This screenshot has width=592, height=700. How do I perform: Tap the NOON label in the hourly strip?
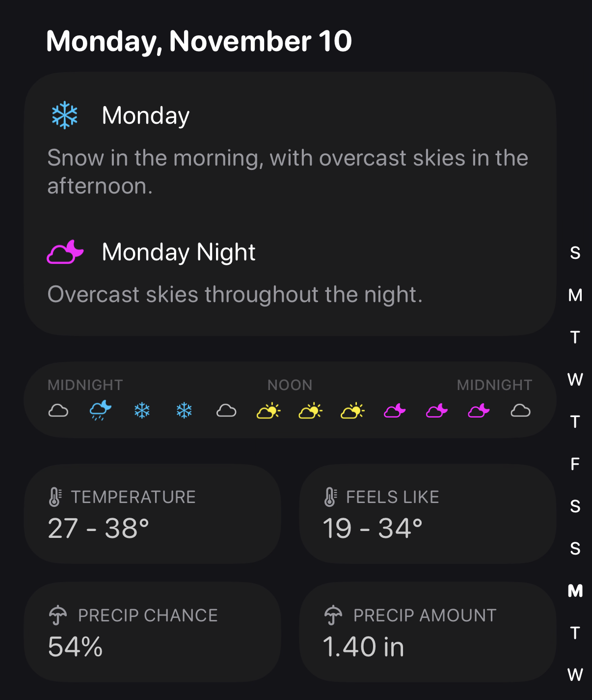tap(290, 385)
